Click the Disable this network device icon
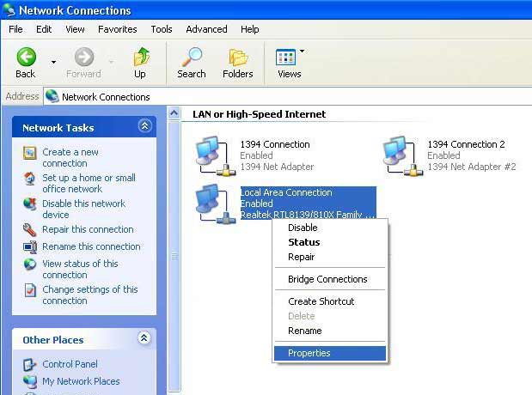Screen dimensions: 532x395 point(30,204)
